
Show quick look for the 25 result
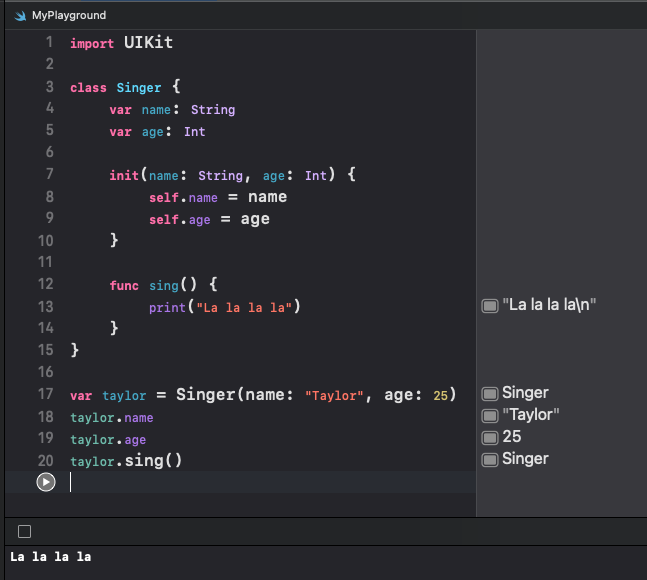click(x=490, y=437)
